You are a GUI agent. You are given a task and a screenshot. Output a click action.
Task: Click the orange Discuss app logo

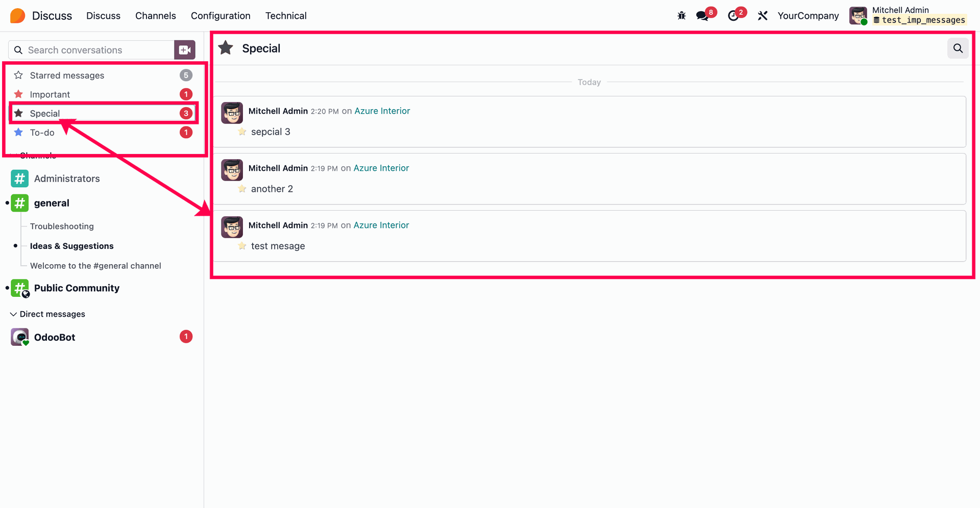tap(17, 16)
